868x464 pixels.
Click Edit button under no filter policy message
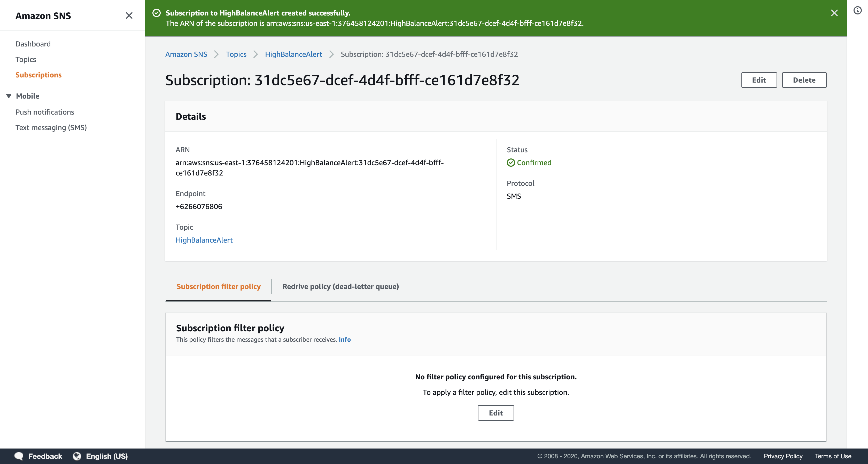click(x=495, y=413)
